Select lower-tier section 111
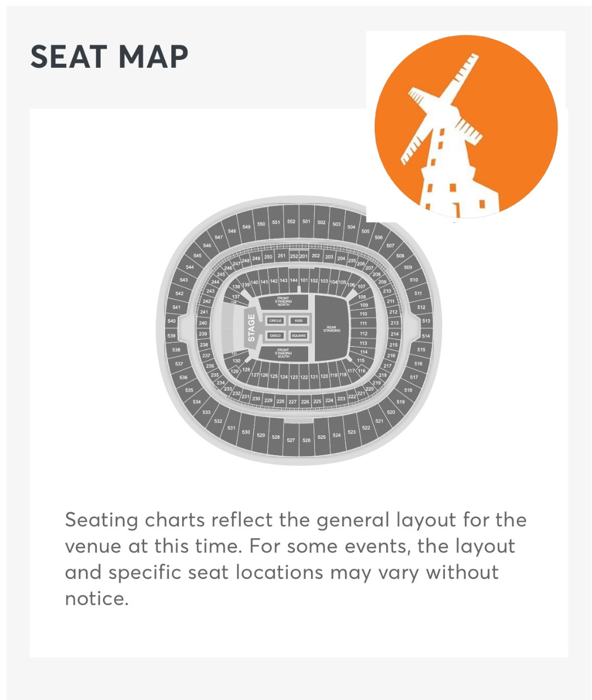This screenshot has height=700, width=592. (x=363, y=323)
